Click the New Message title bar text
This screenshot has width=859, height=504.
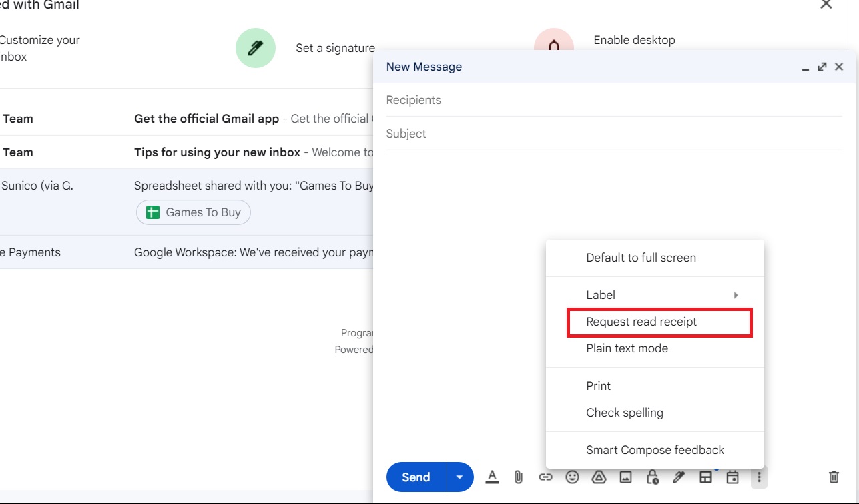tap(424, 67)
